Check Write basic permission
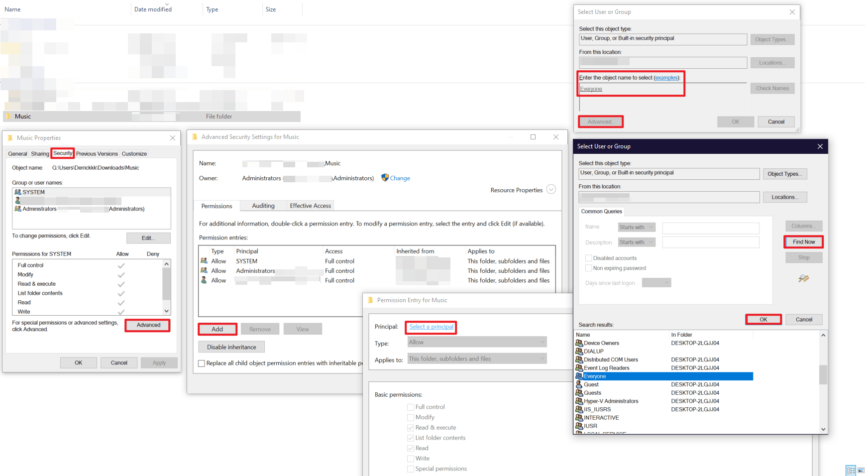The height and width of the screenshot is (476, 868). [x=411, y=459]
